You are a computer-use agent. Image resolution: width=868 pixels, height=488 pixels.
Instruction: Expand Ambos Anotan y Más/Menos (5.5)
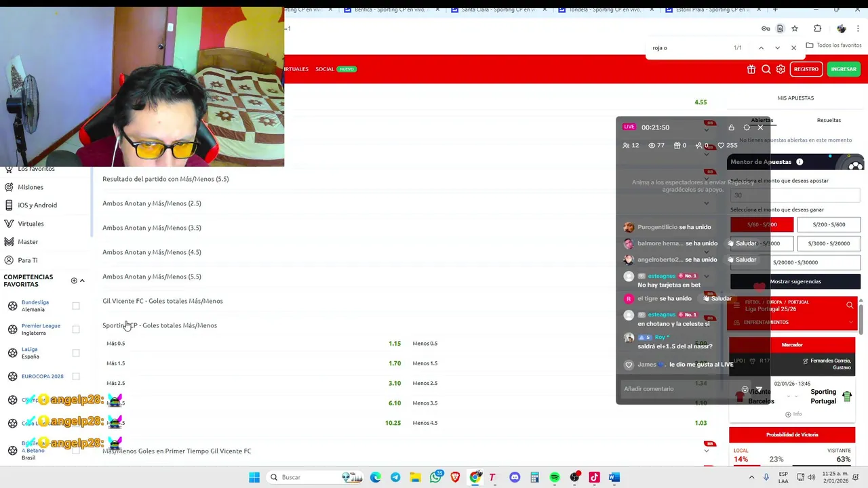coord(407,277)
